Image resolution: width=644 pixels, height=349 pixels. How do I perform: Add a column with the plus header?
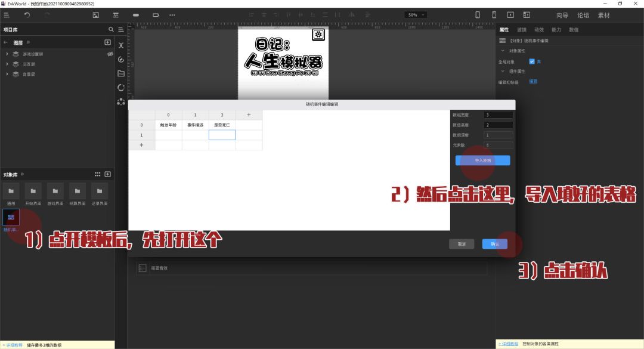click(x=249, y=115)
